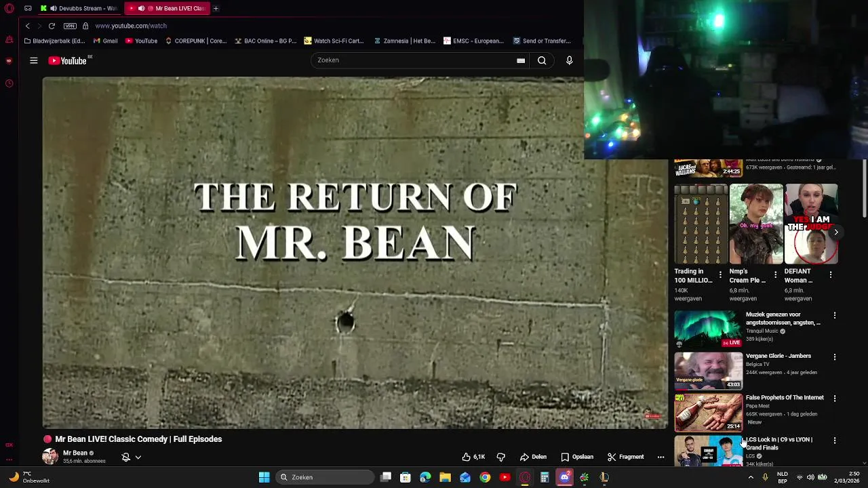The image size is (868, 488).
Task: View site security lock info
Action: tap(85, 26)
